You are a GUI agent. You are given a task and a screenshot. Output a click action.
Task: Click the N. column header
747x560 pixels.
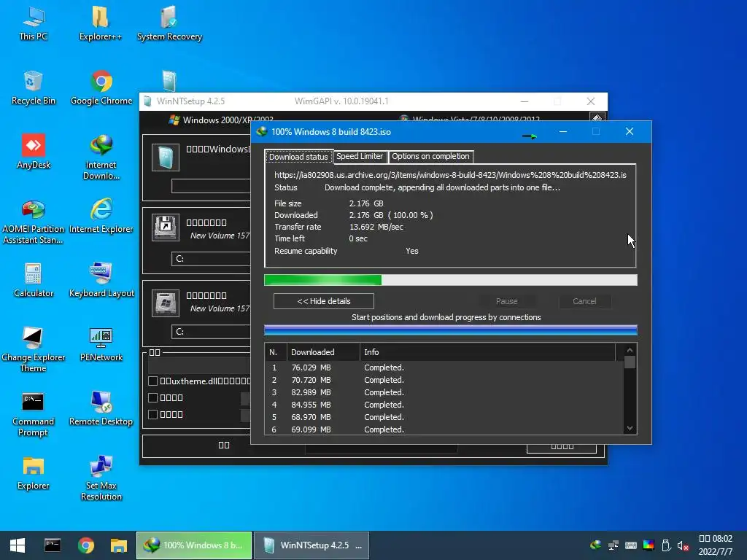tap(275, 352)
